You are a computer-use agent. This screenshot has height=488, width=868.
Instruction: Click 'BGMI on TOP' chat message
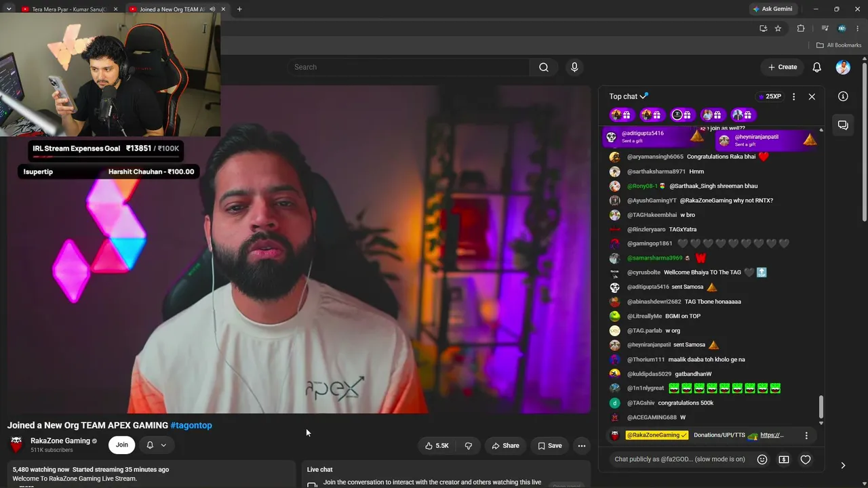point(683,317)
